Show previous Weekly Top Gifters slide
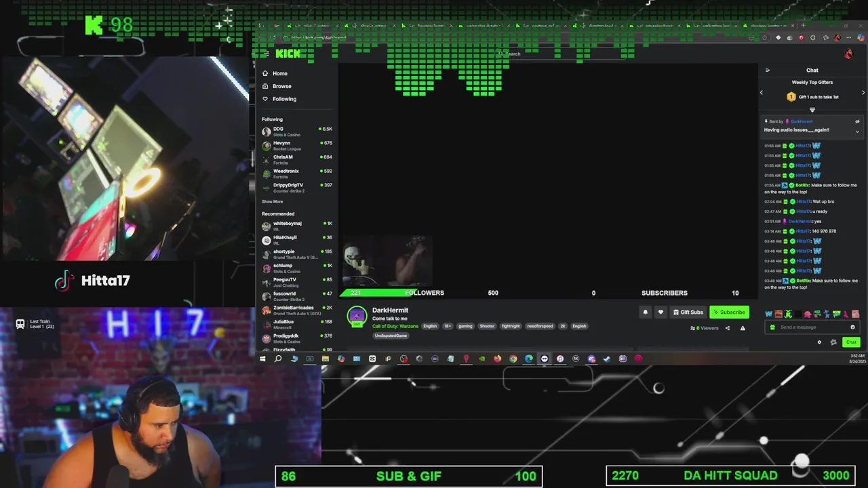 coord(762,92)
